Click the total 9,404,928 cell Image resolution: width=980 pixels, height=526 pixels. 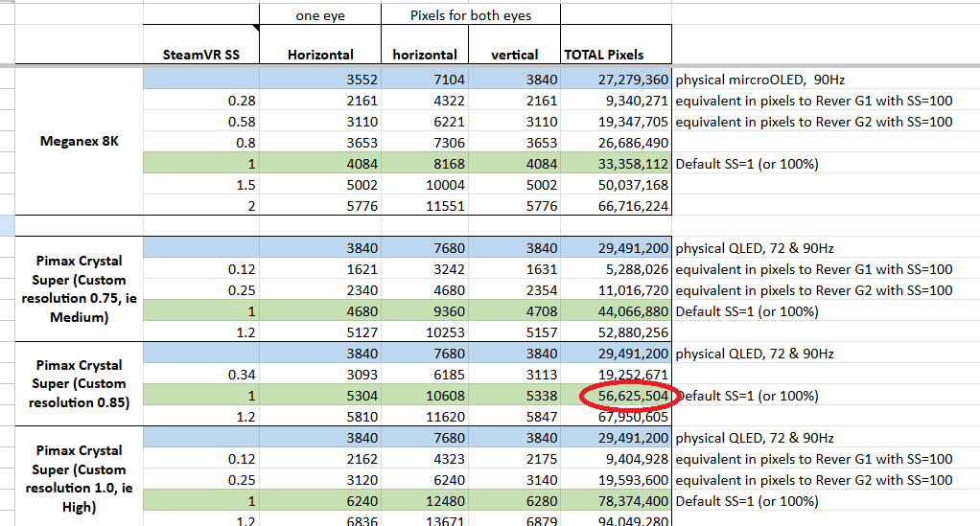click(x=617, y=459)
